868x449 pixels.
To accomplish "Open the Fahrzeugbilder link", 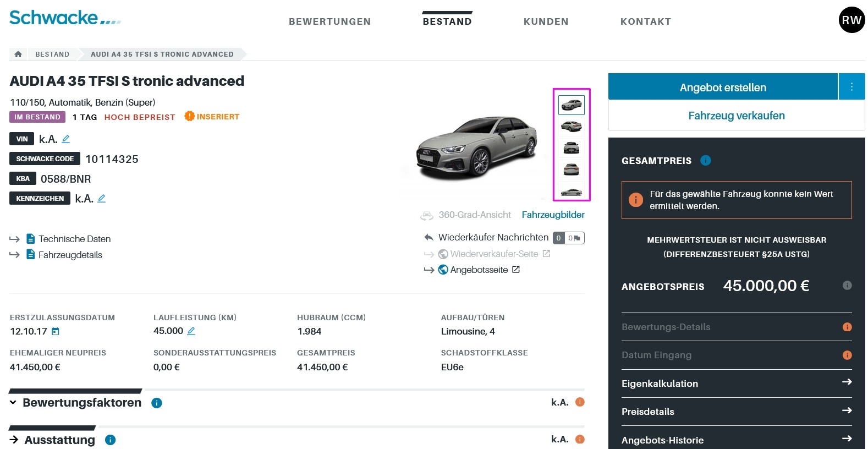I will pos(553,215).
